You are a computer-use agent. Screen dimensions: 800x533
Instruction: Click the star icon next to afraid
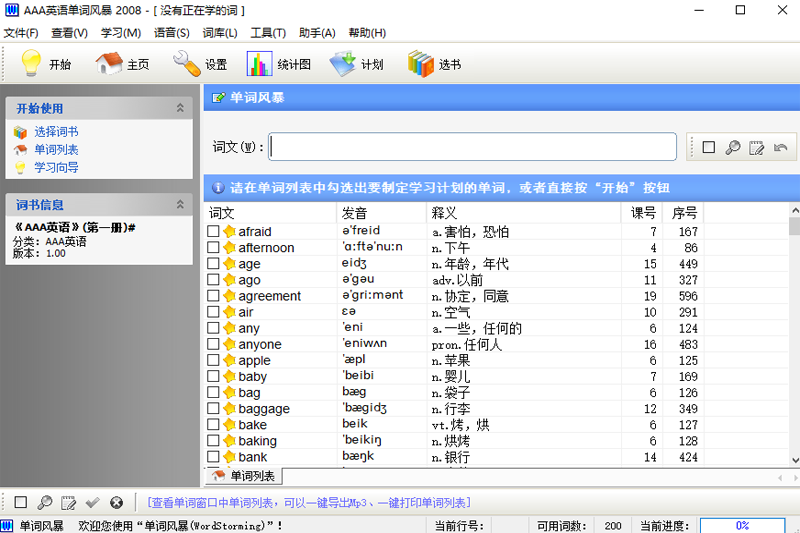229,231
